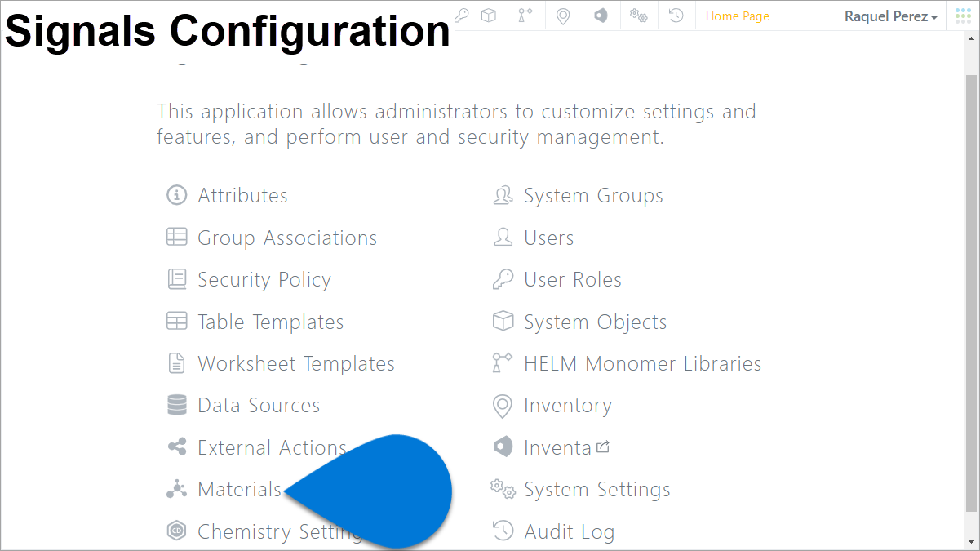Click the molecule icon beside Materials
The image size is (980, 551).
click(176, 489)
